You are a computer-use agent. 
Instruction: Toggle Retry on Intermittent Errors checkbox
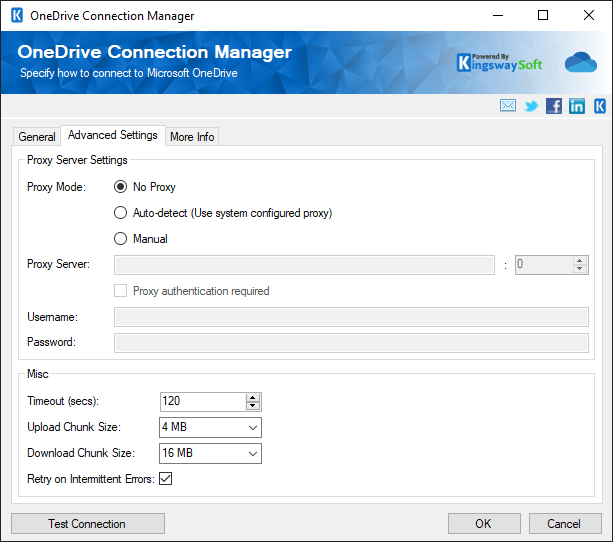click(165, 479)
